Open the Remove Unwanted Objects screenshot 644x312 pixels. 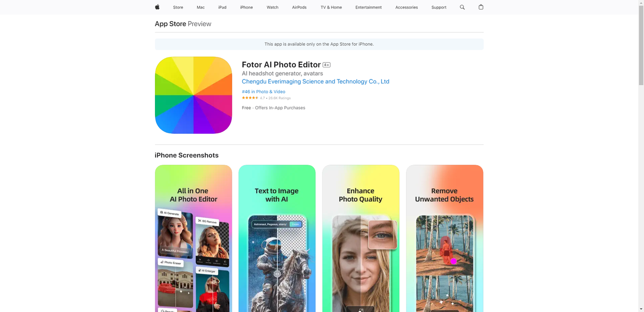click(445, 239)
